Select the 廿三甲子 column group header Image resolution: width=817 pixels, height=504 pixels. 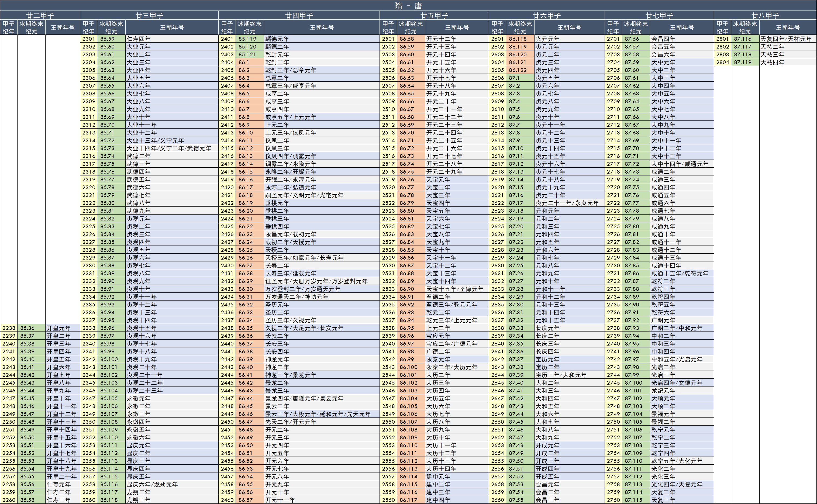(x=149, y=15)
